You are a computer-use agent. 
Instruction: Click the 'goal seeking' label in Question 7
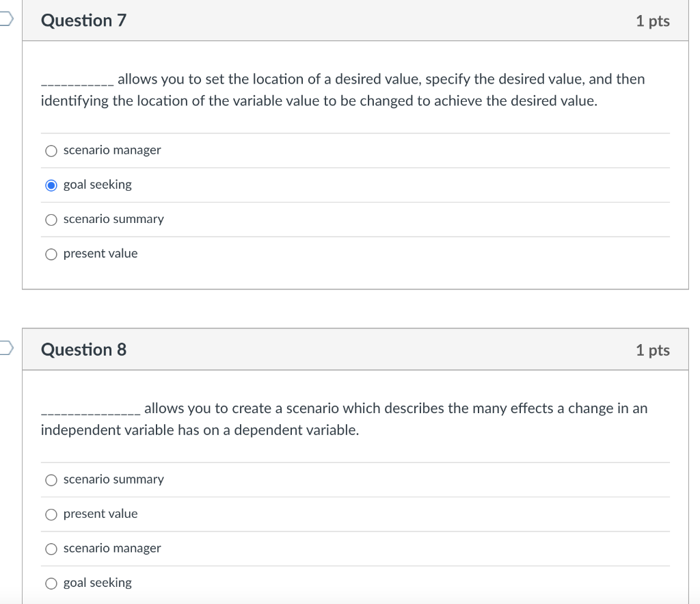97,185
